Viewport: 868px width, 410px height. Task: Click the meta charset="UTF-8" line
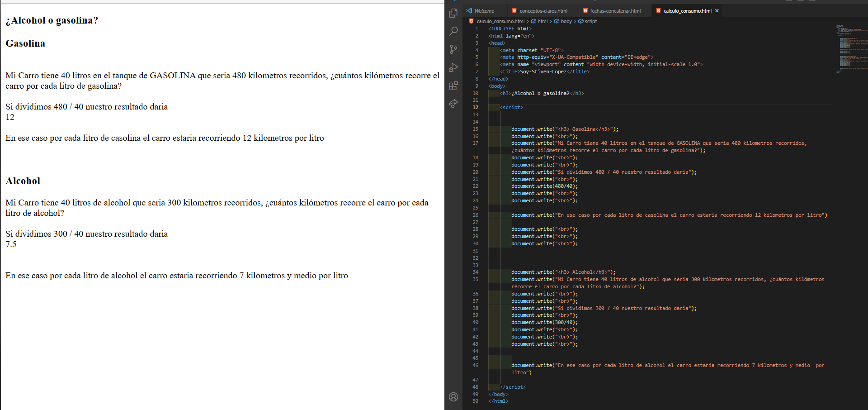(532, 50)
